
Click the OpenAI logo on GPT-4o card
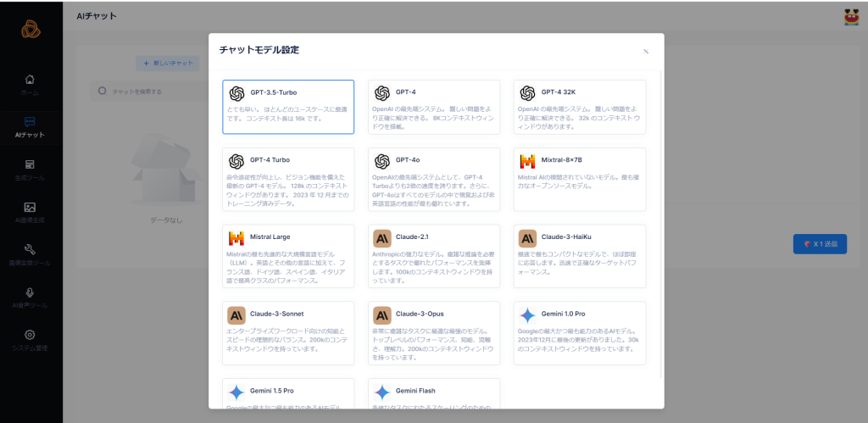click(x=382, y=161)
